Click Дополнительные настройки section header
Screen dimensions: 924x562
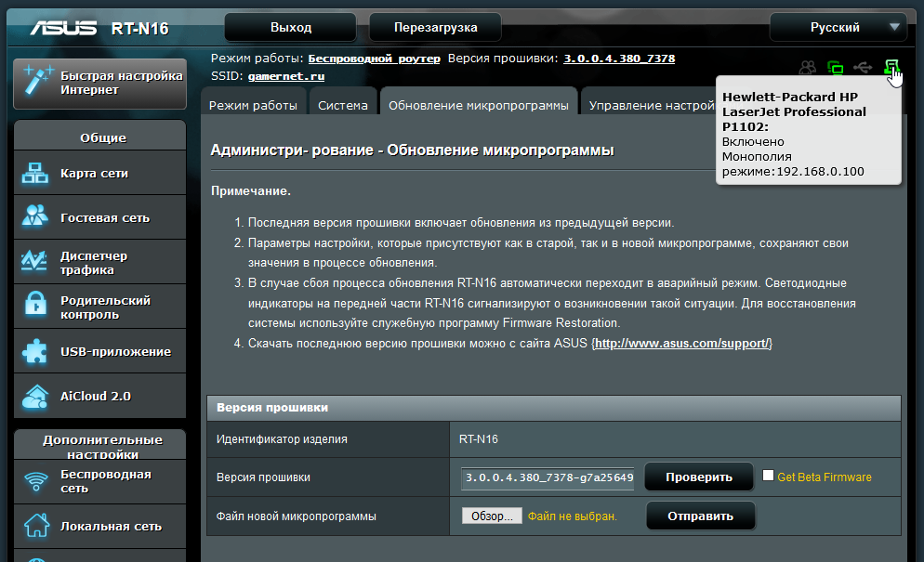[102, 445]
